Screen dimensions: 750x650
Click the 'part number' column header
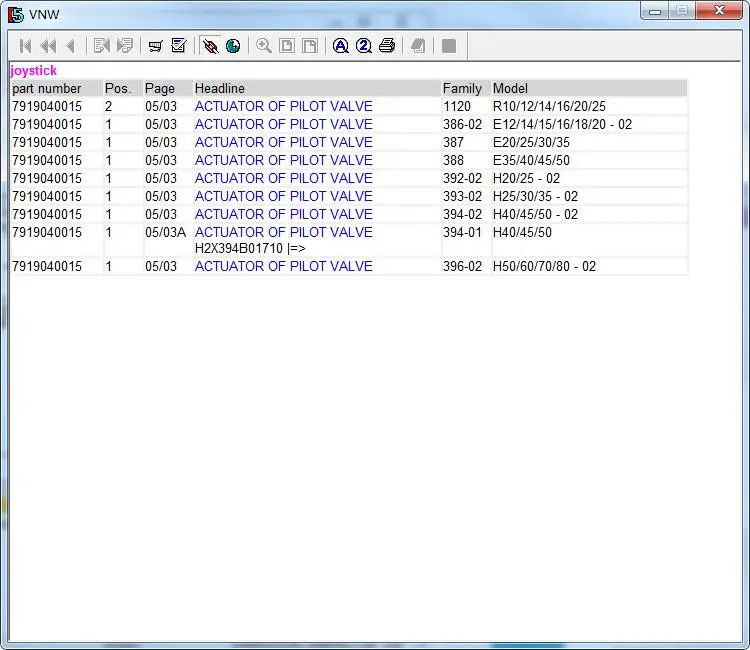56,88
